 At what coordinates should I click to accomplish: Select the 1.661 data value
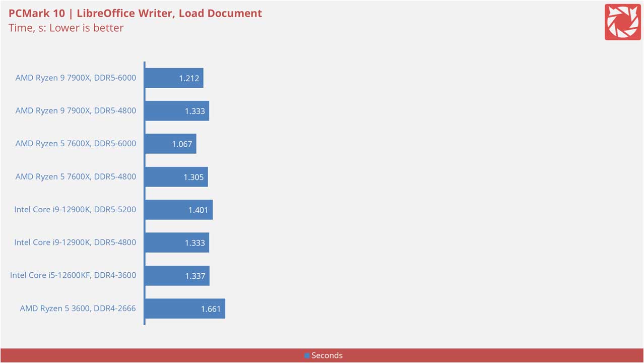(211, 309)
